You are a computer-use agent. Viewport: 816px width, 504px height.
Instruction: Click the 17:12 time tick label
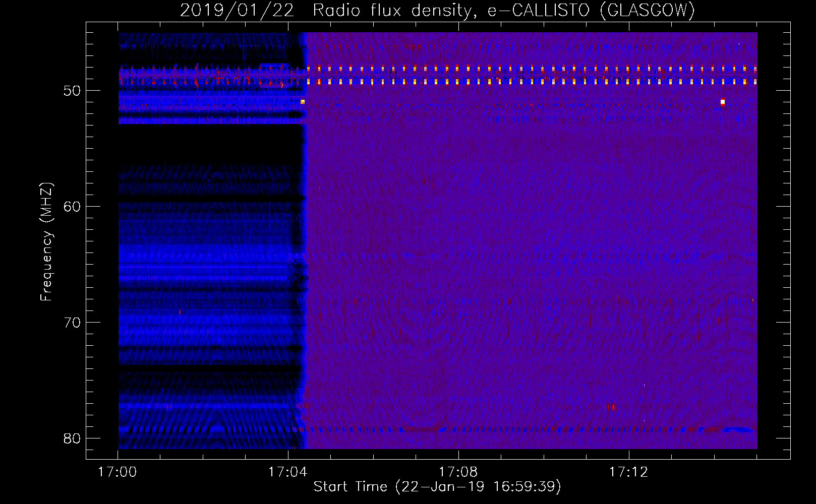click(629, 472)
